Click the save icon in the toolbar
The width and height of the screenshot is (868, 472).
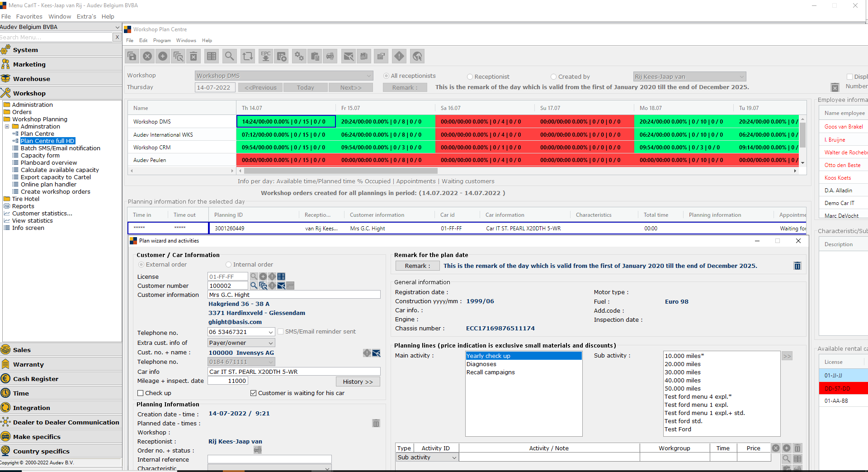coord(132,56)
